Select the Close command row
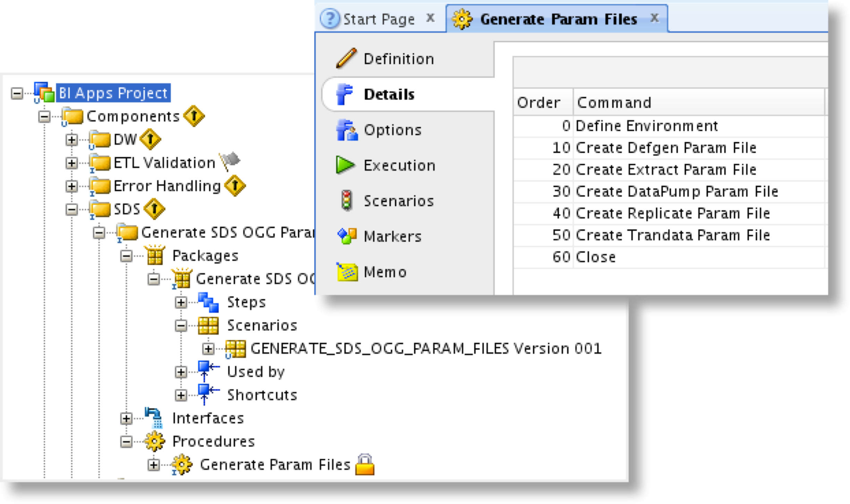This screenshot has width=850, height=504. [669, 257]
